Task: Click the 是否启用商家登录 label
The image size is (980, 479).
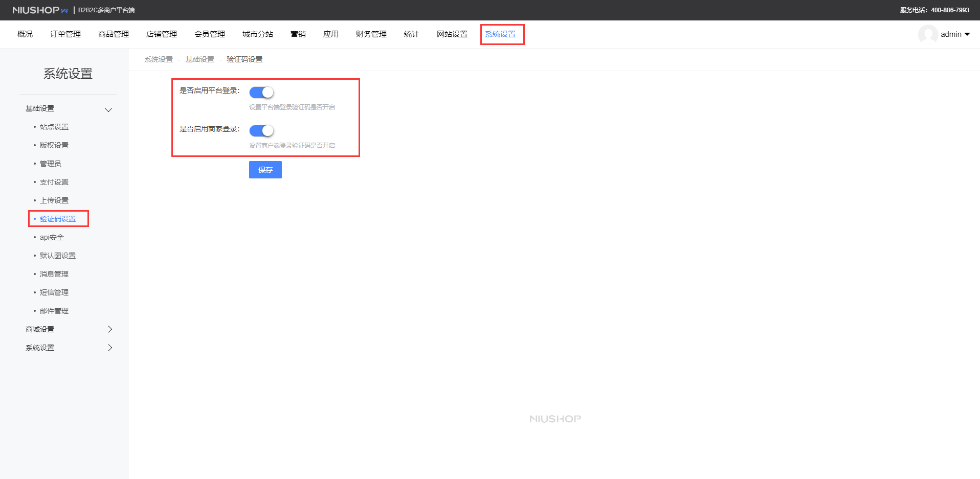Action: [x=210, y=129]
